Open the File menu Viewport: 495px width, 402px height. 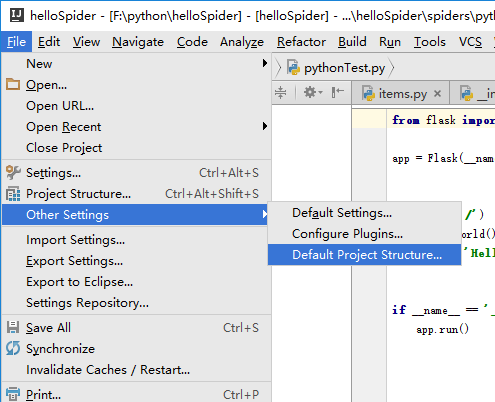click(x=16, y=42)
